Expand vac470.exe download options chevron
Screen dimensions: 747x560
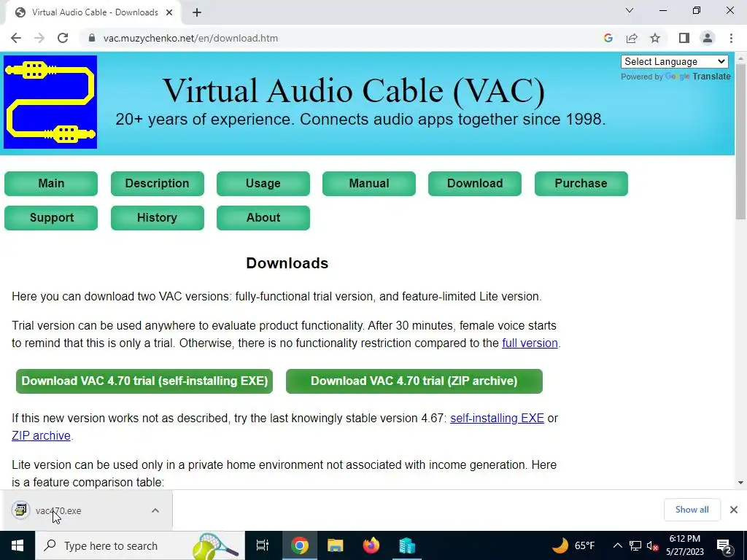[155, 510]
